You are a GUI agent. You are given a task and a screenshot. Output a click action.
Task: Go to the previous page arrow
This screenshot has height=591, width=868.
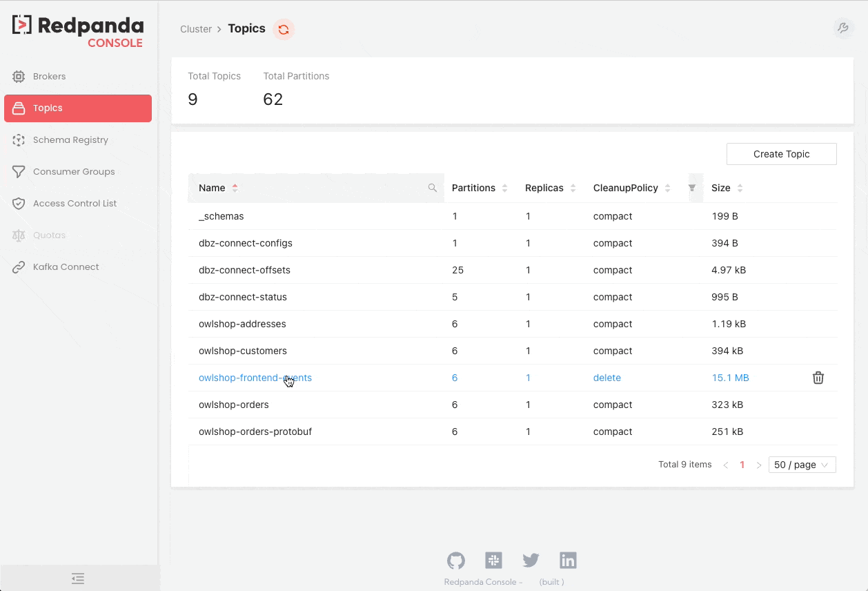[726, 465]
